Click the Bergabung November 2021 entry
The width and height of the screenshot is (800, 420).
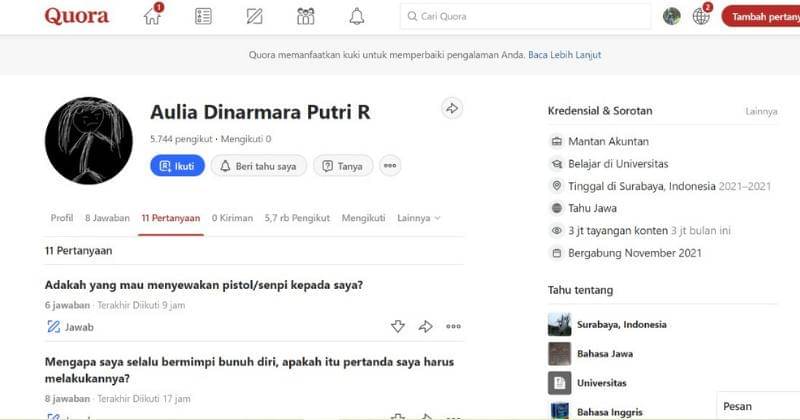point(635,253)
